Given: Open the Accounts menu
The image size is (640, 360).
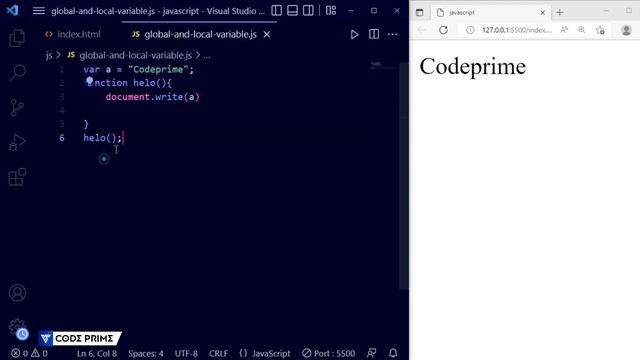Looking at the screenshot, I should (17, 293).
